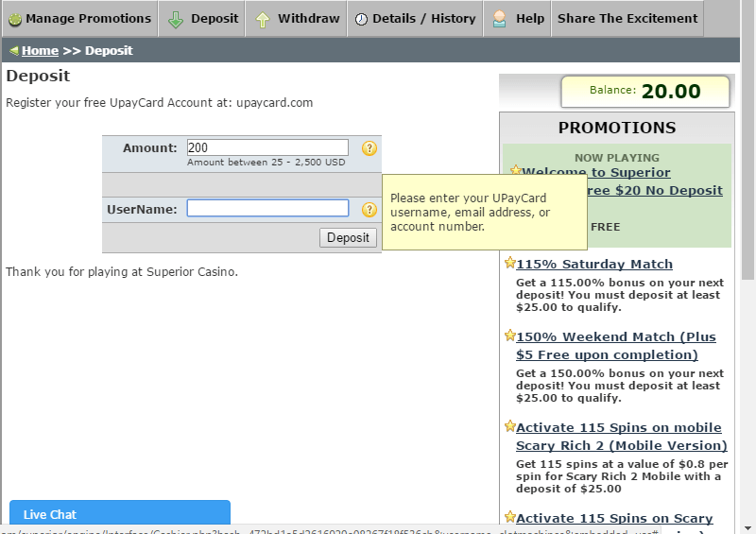Image resolution: width=756 pixels, height=534 pixels.
Task: Click the 'Register your free UpayCard Account' text
Action: [x=159, y=103]
